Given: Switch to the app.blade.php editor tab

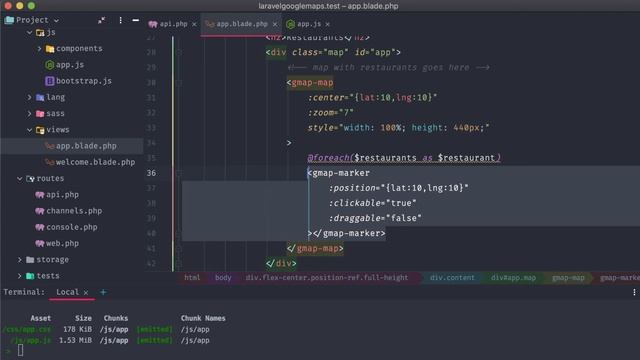Looking at the screenshot, I should click(x=242, y=24).
